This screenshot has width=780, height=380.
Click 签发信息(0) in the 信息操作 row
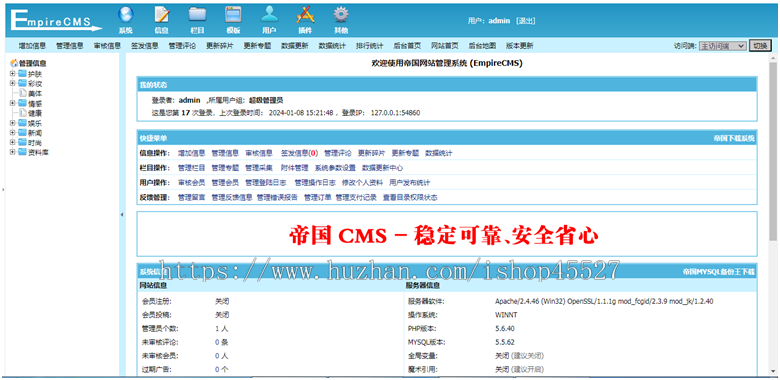click(x=299, y=153)
